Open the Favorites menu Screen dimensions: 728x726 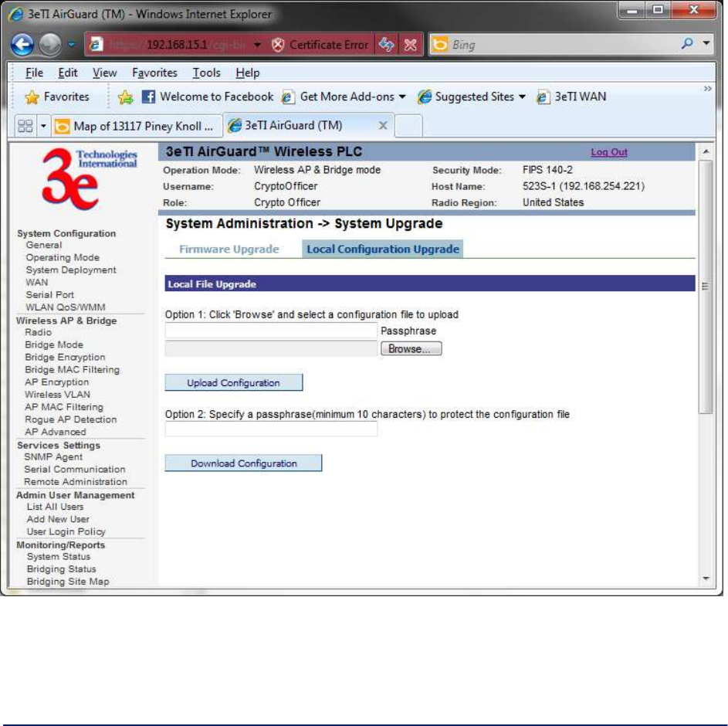[x=154, y=73]
